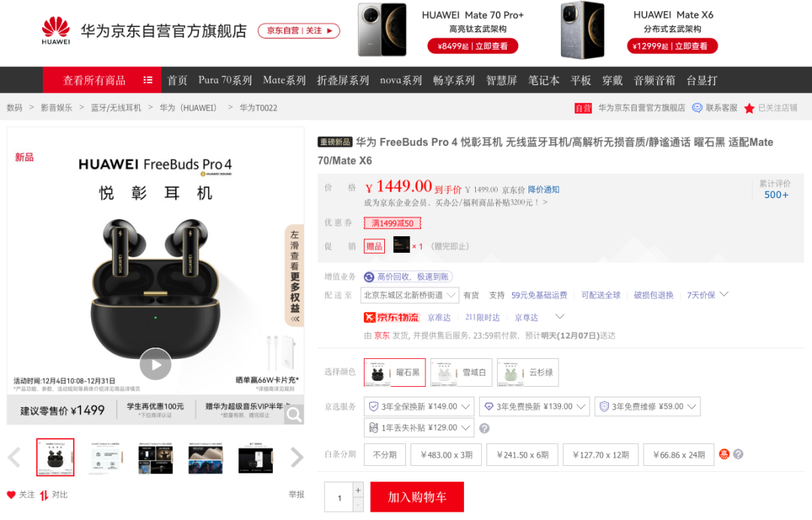Add item with 加入购物车 button
The height and width of the screenshot is (520, 812).
[417, 497]
